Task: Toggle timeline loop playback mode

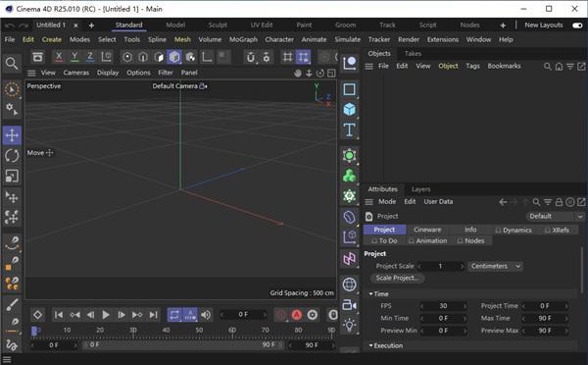Action: (x=174, y=315)
